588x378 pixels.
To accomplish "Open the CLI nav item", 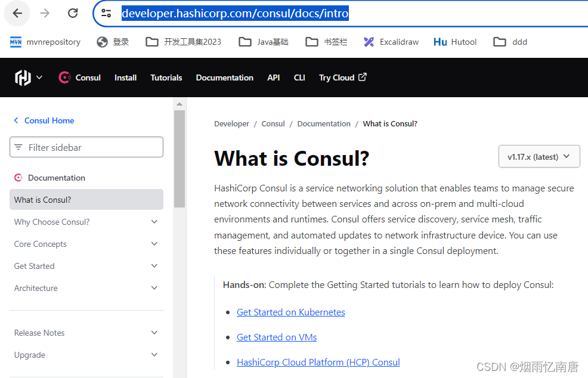I will (x=299, y=78).
